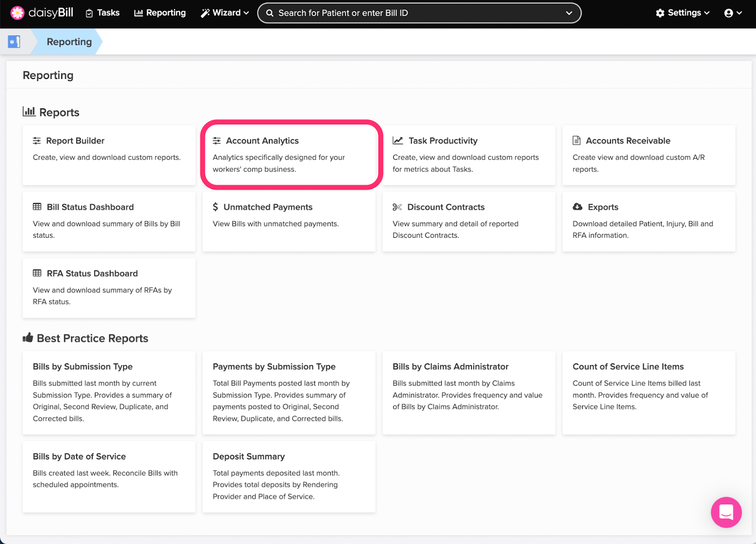Expand the Wizard dropdown menu
756x544 pixels.
225,13
